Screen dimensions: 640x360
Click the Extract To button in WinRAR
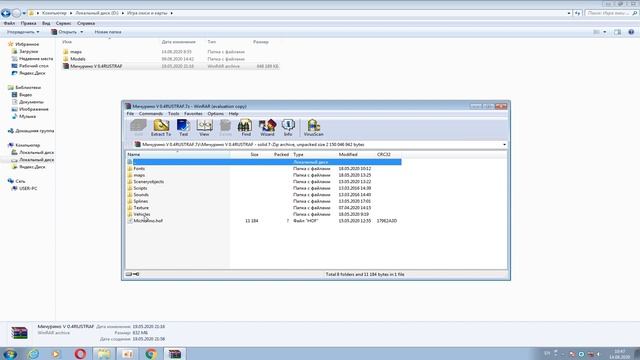click(x=161, y=128)
